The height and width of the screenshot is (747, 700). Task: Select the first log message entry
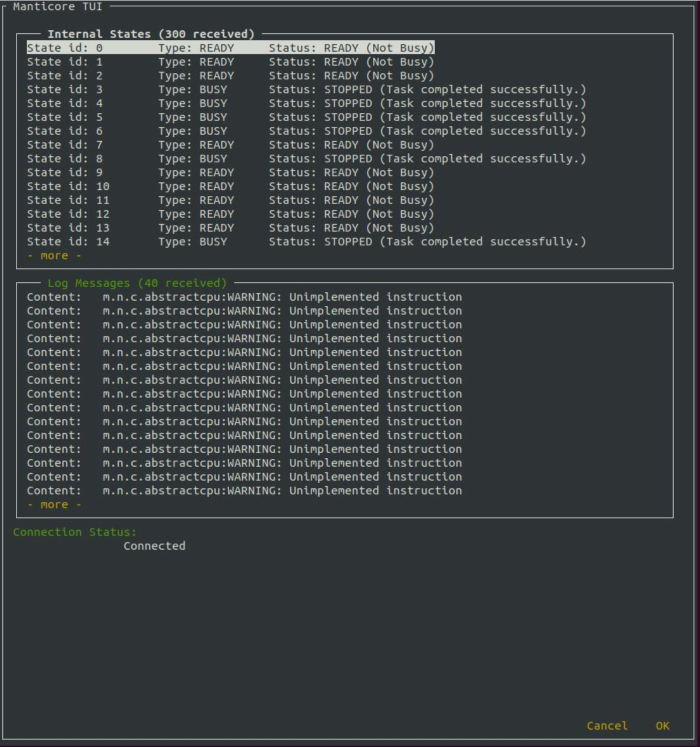point(244,297)
